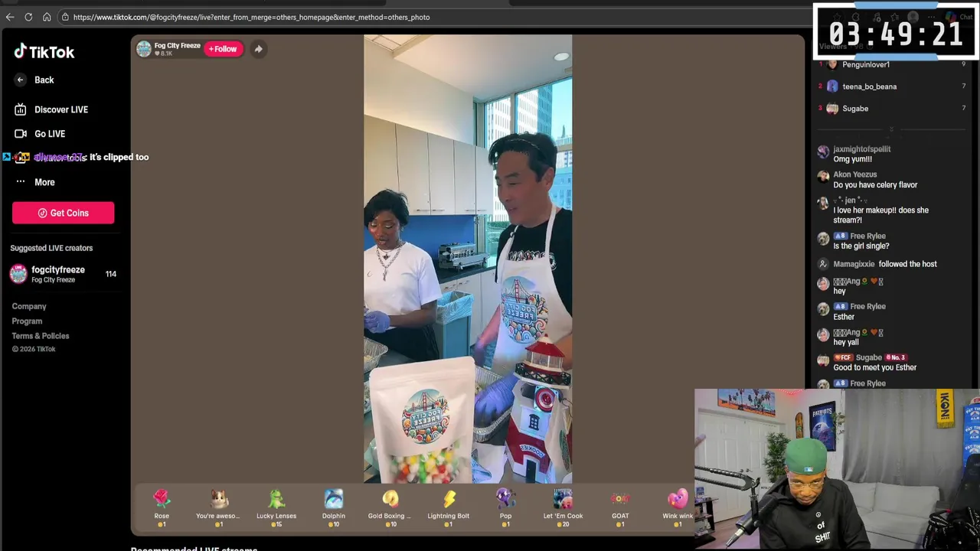Send the Lightning Bolt gift

pyautogui.click(x=449, y=508)
